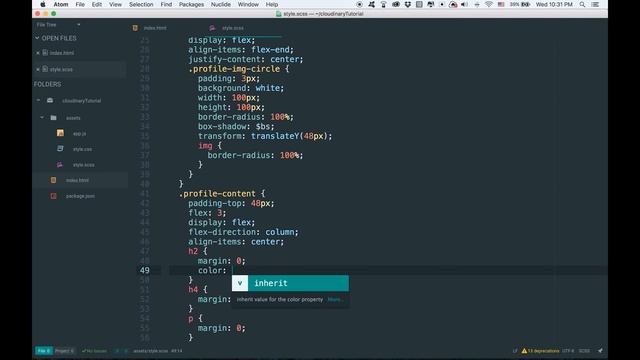Close style.scss in Open Files list
The width and height of the screenshot is (640, 360).
pos(38,69)
